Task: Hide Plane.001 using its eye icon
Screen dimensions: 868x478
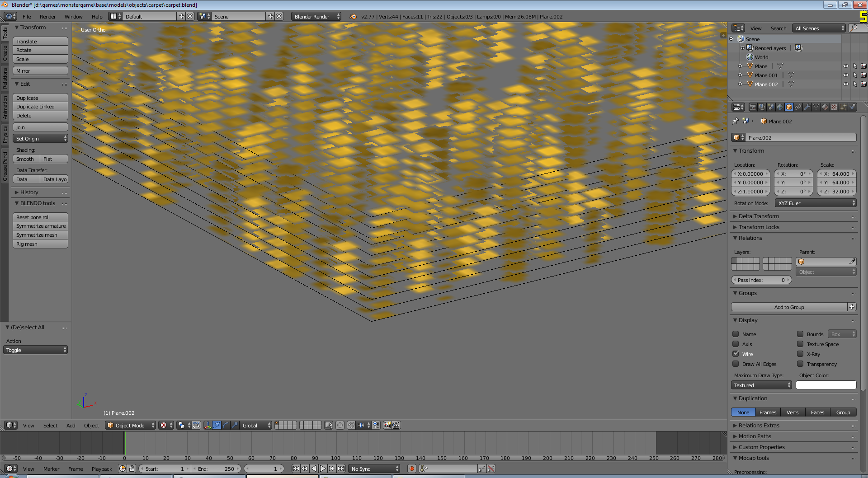Action: [x=845, y=75]
